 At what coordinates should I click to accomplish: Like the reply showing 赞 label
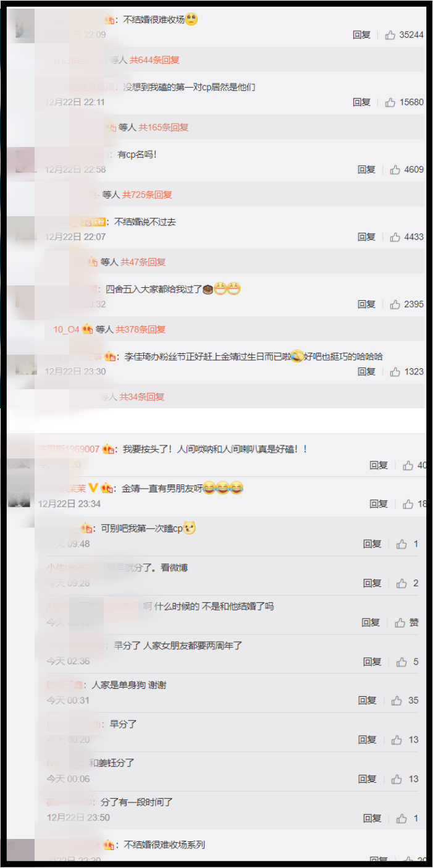[400, 623]
